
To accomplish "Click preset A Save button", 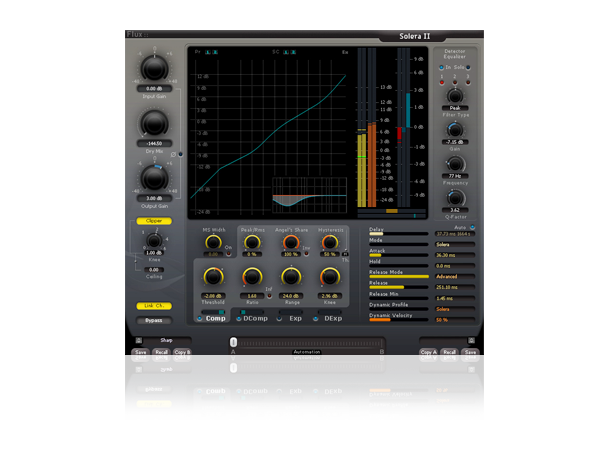I will [141, 352].
